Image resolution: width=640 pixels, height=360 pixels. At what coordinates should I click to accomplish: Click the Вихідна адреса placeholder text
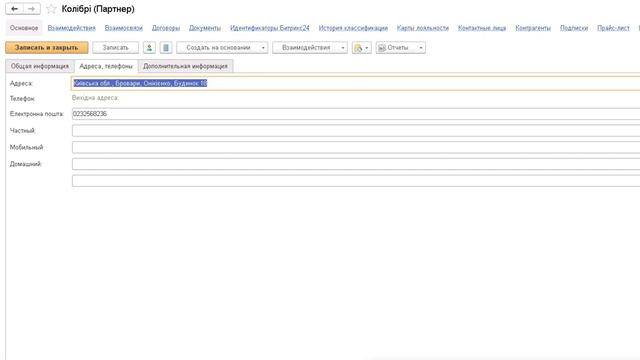click(x=95, y=98)
